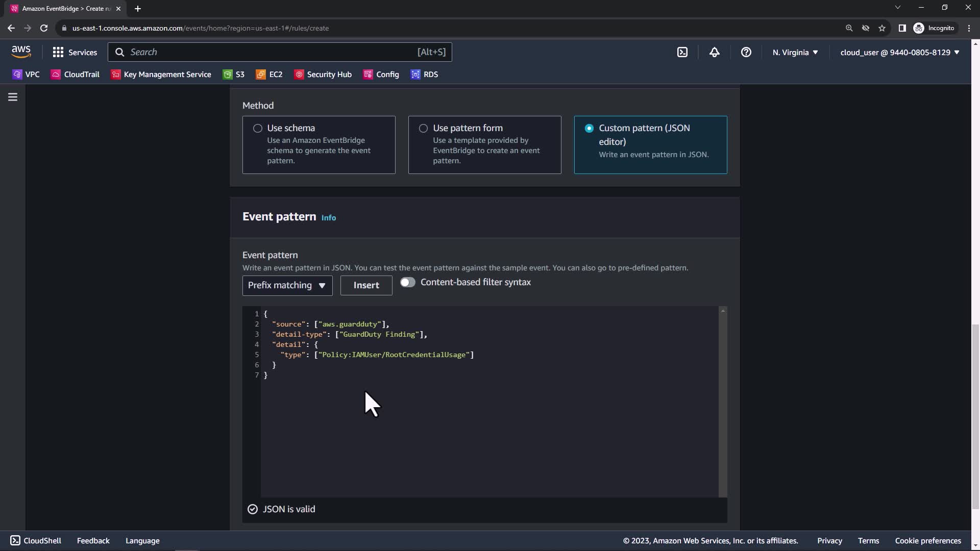
Task: Click the Insert button
Action: point(366,285)
